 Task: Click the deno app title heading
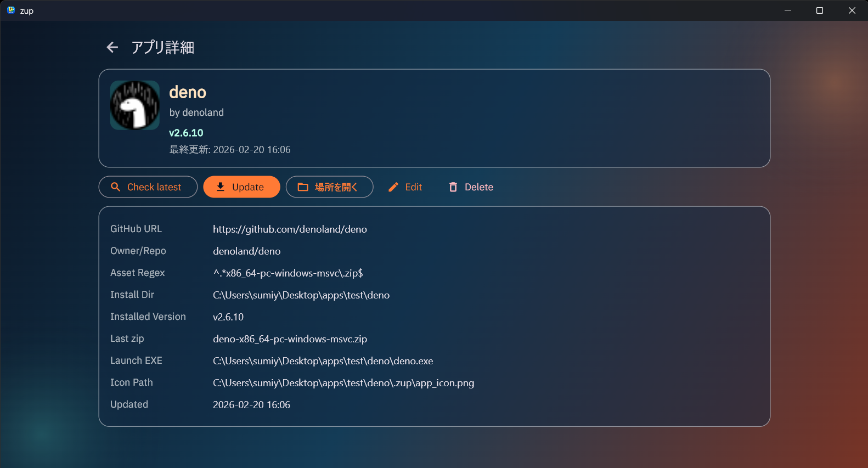click(188, 92)
